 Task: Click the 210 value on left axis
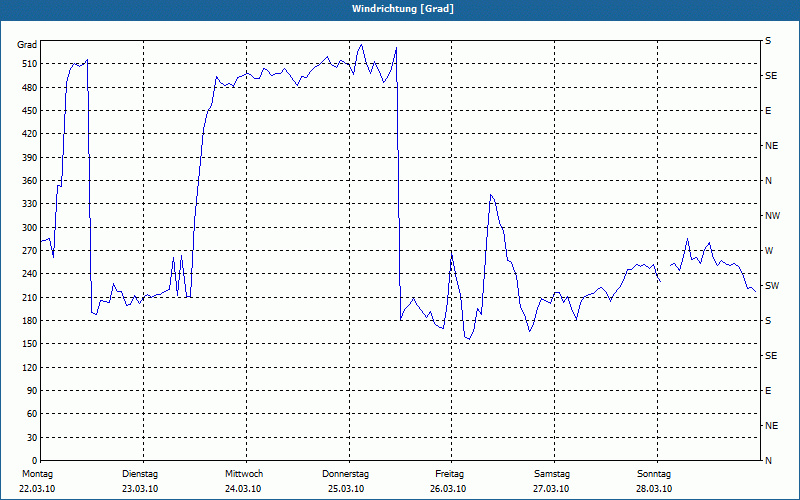29,297
